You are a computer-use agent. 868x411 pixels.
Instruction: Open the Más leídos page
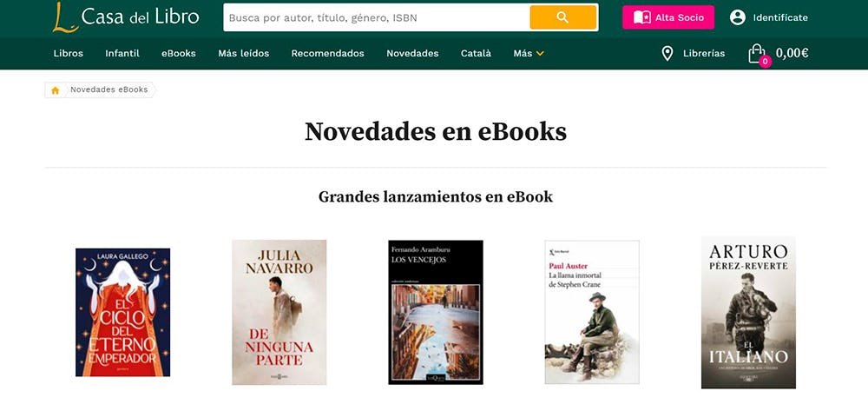(x=244, y=53)
